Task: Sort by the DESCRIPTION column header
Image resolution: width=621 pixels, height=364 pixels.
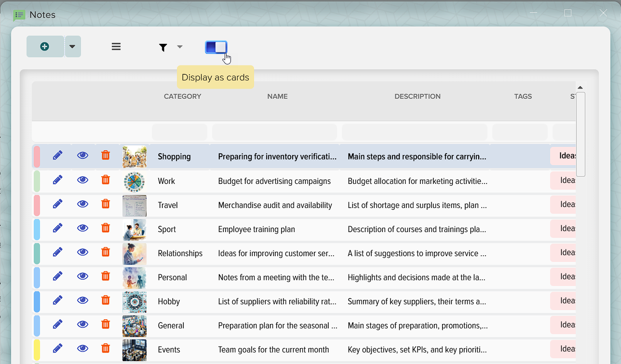Action: tap(418, 96)
